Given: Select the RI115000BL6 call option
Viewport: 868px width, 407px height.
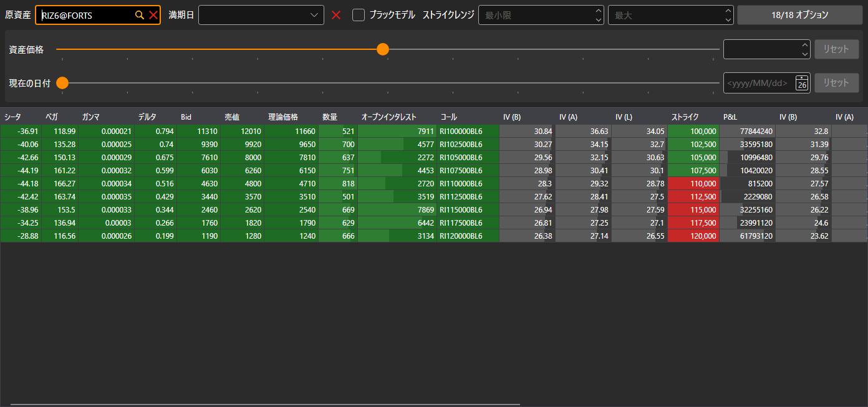Looking at the screenshot, I should click(x=468, y=209).
